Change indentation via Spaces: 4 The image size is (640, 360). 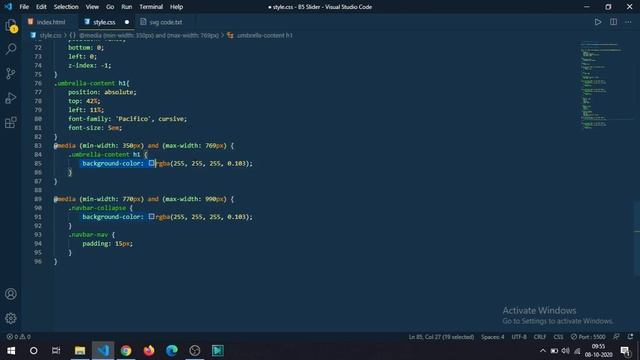point(492,337)
